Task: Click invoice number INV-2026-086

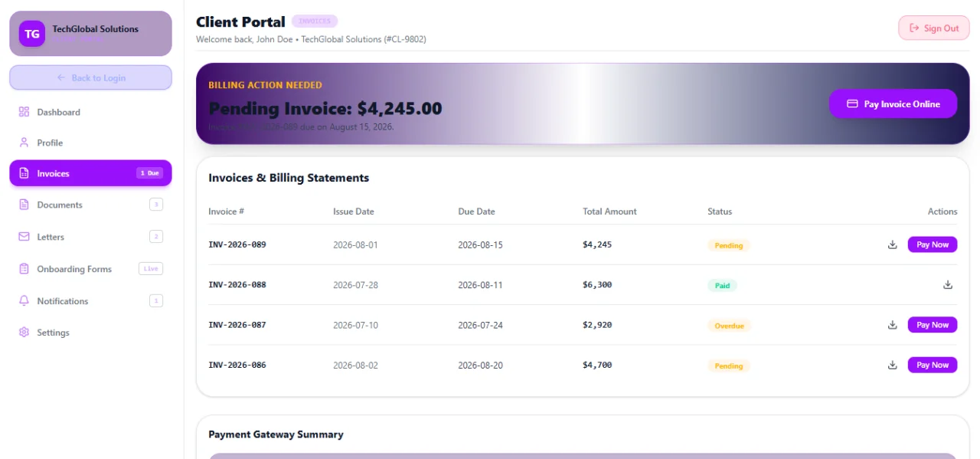Action: tap(237, 365)
